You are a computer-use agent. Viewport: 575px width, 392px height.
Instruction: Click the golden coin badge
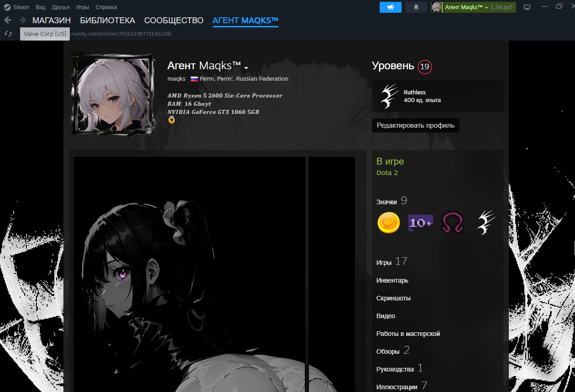click(x=389, y=223)
